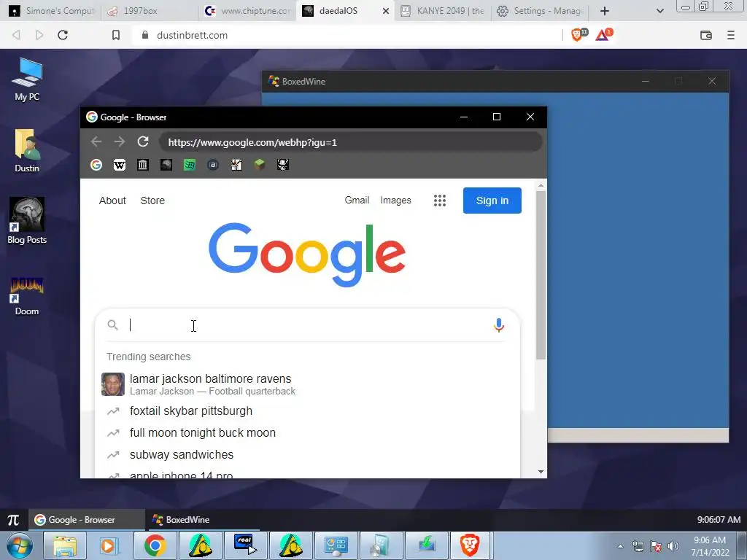Open the round dark (a) bookmark icon
This screenshot has height=560, width=747.
point(213,165)
